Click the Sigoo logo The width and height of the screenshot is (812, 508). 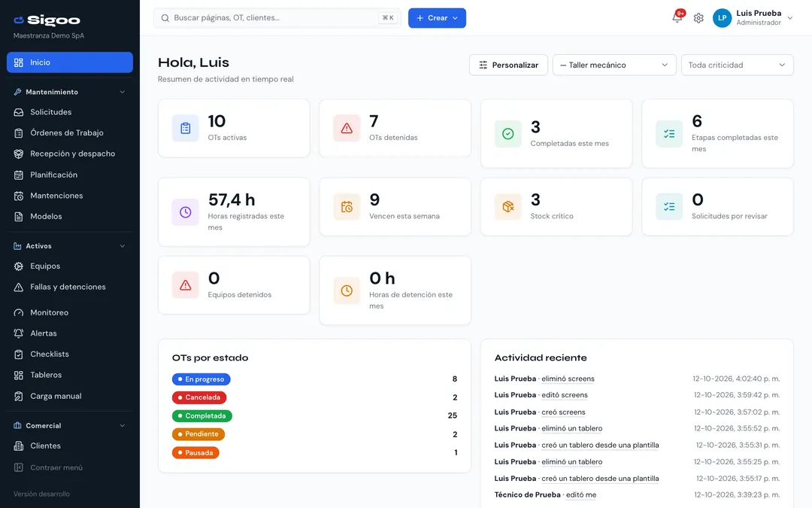(x=47, y=20)
